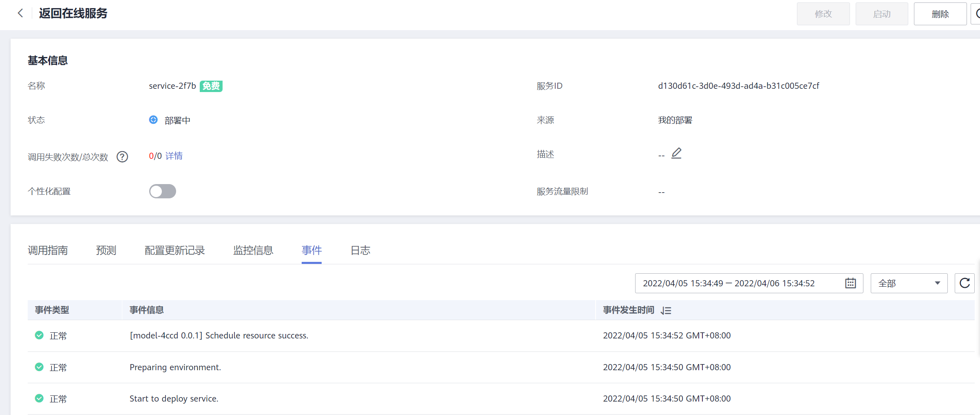Click the '[model-4ccd 0.0.1] Schedule resource success.' message

point(219,336)
